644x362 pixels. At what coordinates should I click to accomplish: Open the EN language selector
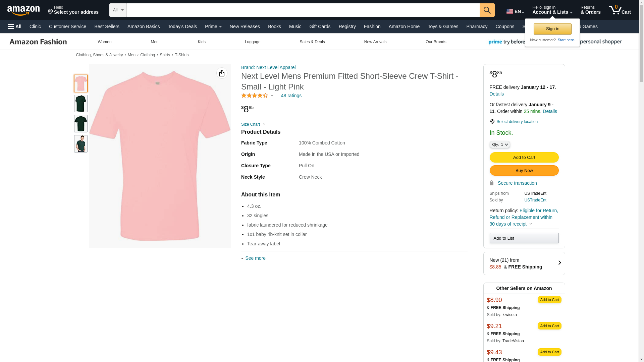[515, 11]
